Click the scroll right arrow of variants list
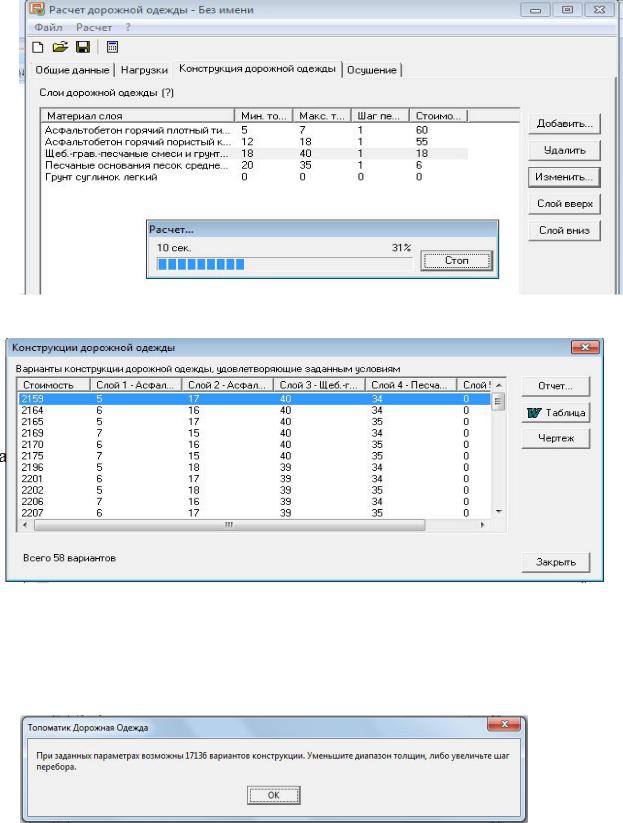Image resolution: width=623 pixels, height=823 pixels. coord(482,525)
